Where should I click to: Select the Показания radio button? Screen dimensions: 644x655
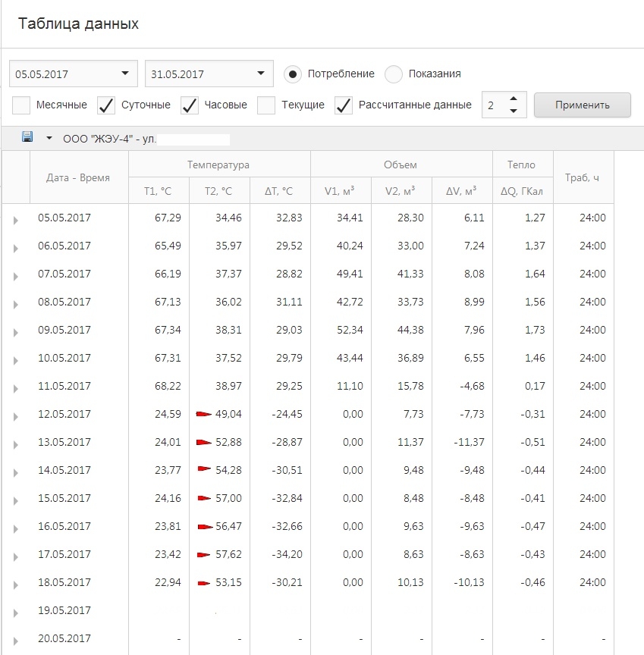(394, 74)
